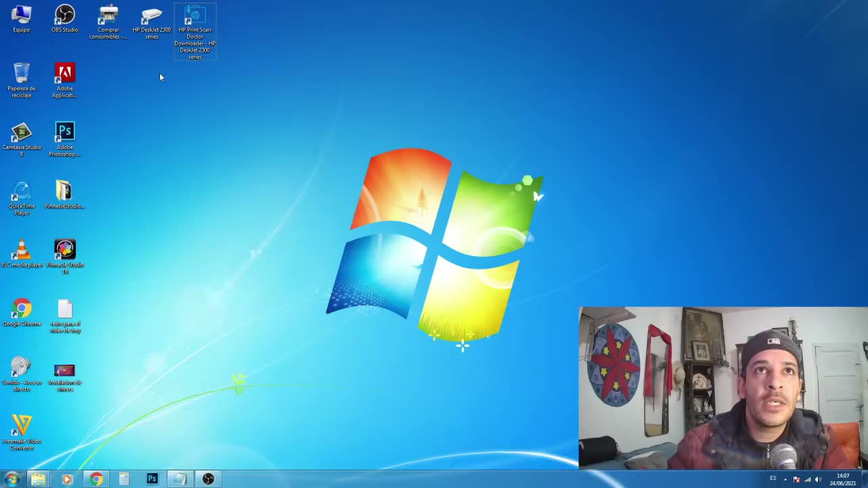Select the HP DeskJet 2300 series icon
The image size is (868, 488).
click(151, 22)
